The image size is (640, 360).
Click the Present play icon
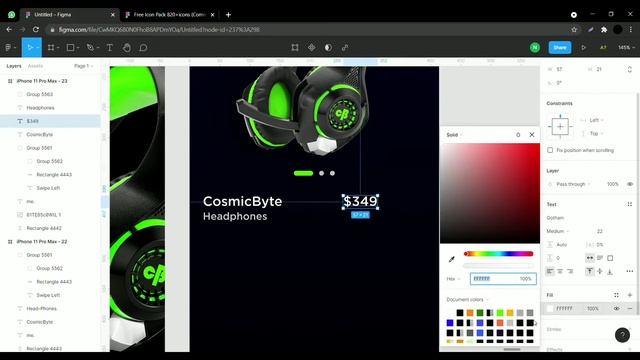(584, 48)
